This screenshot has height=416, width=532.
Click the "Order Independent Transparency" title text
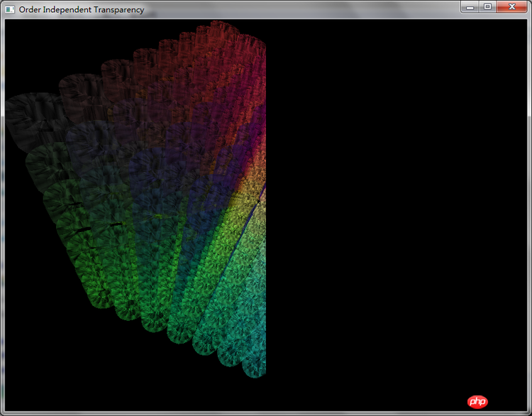(x=82, y=10)
